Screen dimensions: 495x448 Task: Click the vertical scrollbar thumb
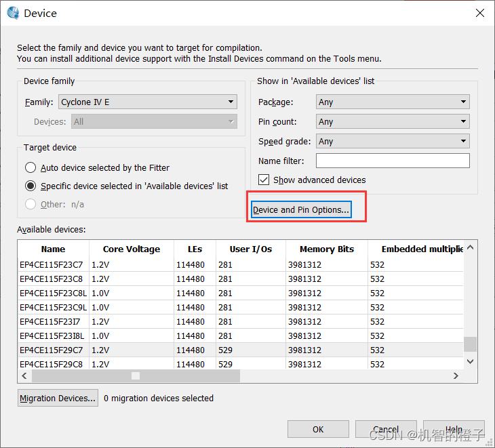[x=470, y=344]
